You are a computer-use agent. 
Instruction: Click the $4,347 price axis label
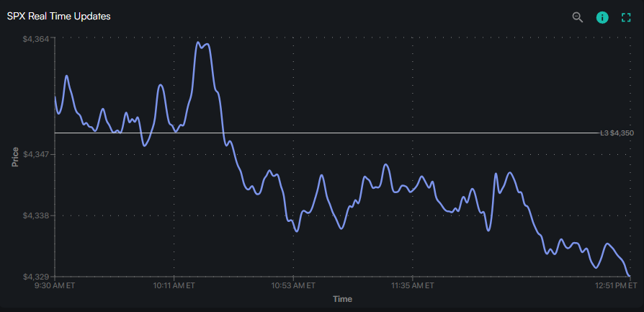pos(36,155)
